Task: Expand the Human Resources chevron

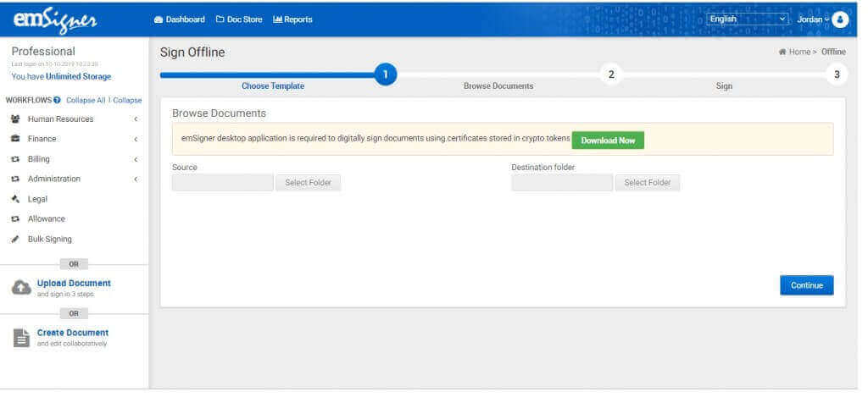Action: pos(136,119)
